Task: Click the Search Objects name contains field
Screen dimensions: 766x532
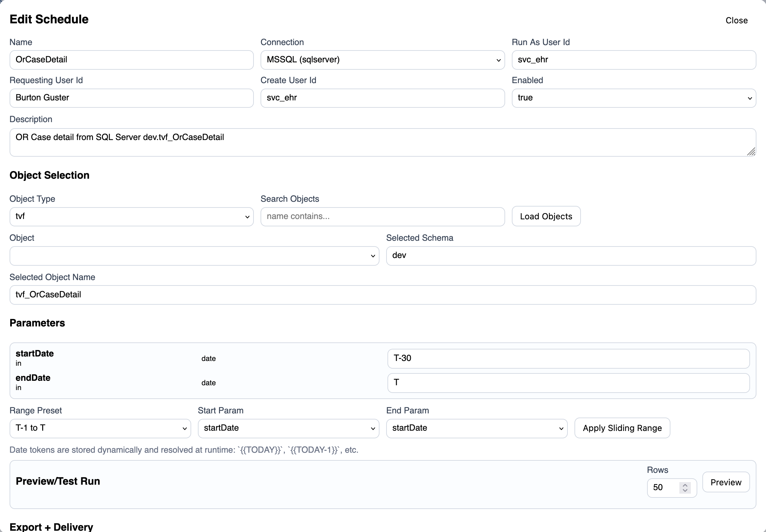Action: tap(382, 216)
